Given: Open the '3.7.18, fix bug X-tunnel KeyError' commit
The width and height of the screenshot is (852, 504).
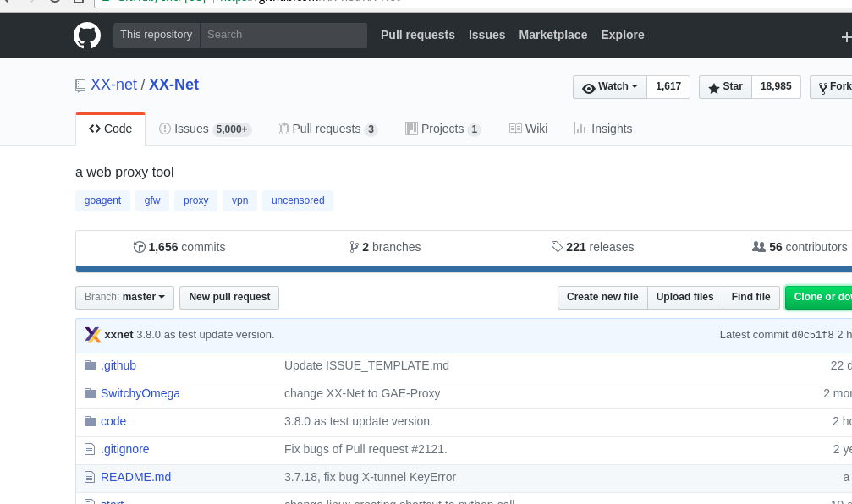Looking at the screenshot, I should [370, 478].
